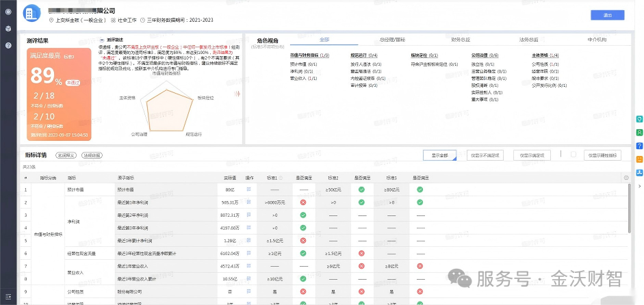Click 实际控制人 (0/1) entry

tap(487, 92)
